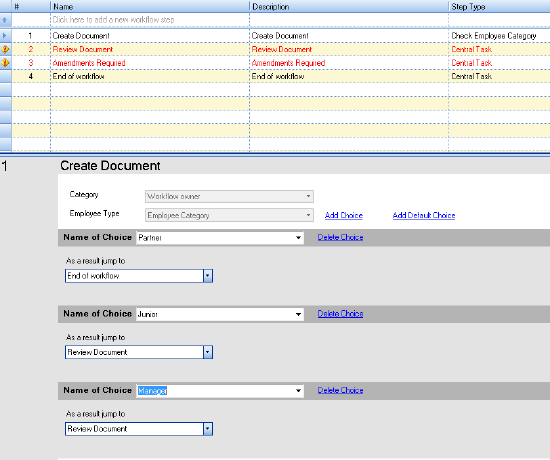Open the Category dropdown showing Workflow owner
This screenshot has height=460, width=550.
pyautogui.click(x=229, y=196)
